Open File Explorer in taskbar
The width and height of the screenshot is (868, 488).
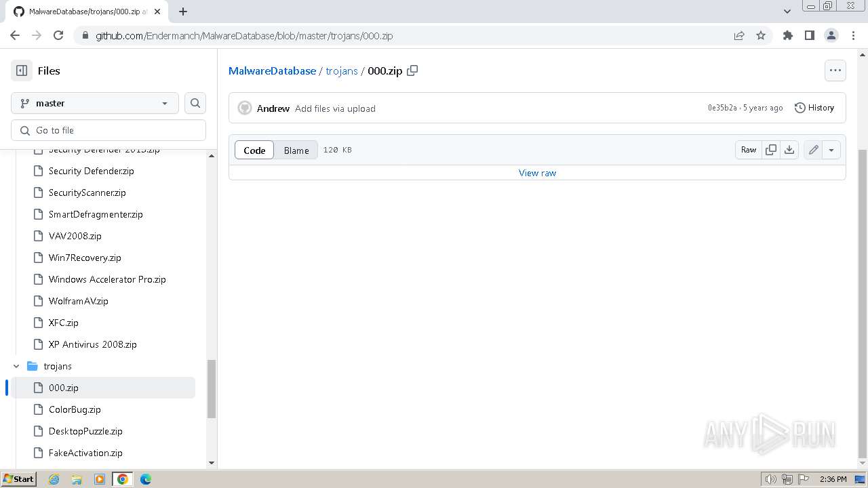[77, 479]
